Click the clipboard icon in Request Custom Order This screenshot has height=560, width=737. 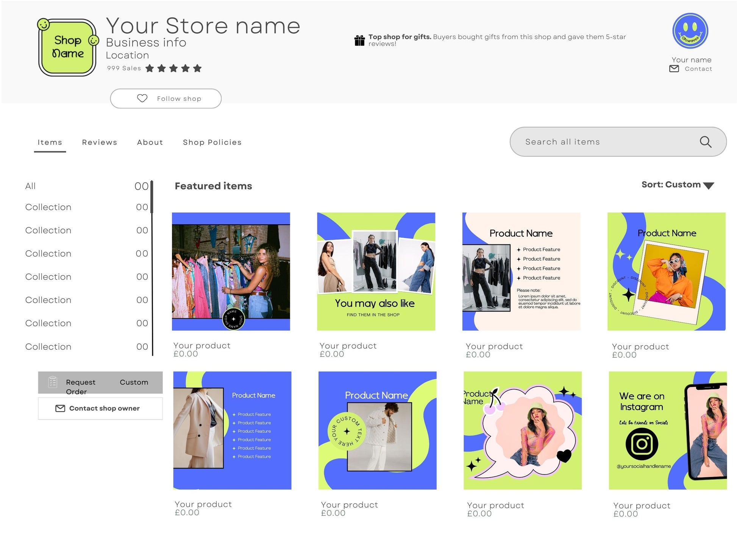click(x=53, y=382)
